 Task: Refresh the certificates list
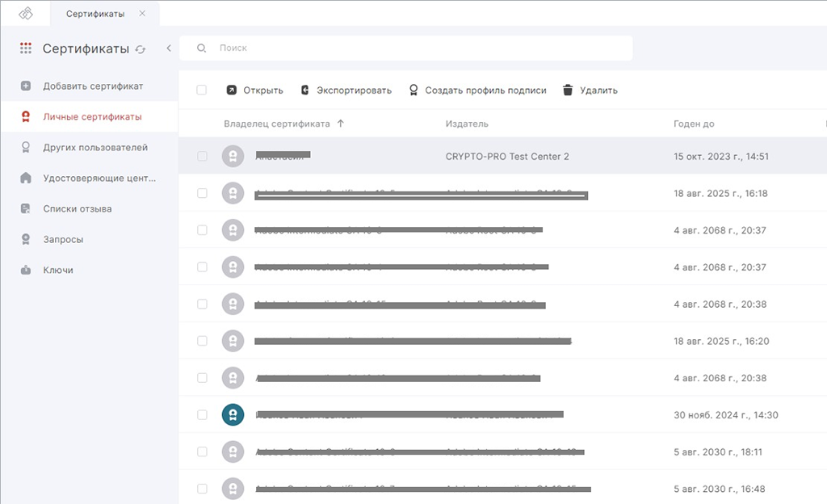[141, 49]
